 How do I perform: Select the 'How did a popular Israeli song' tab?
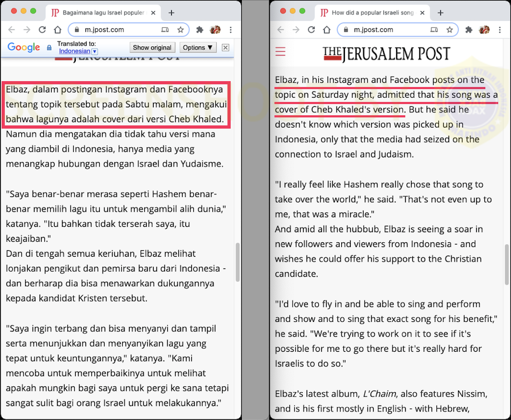[372, 13]
